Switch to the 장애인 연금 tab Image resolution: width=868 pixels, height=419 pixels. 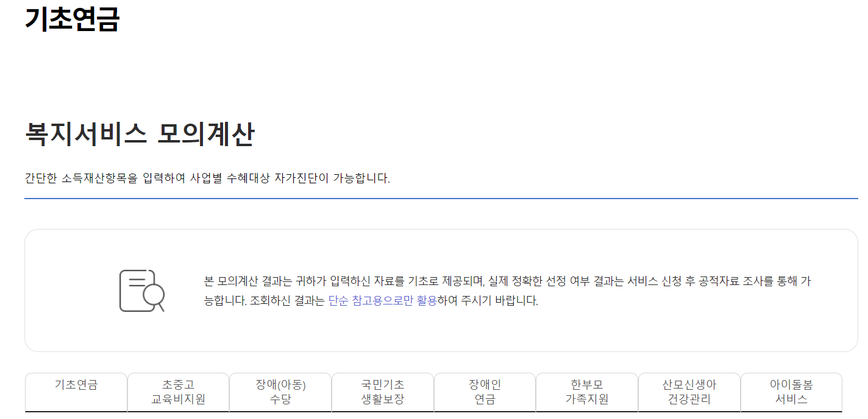coord(485,392)
